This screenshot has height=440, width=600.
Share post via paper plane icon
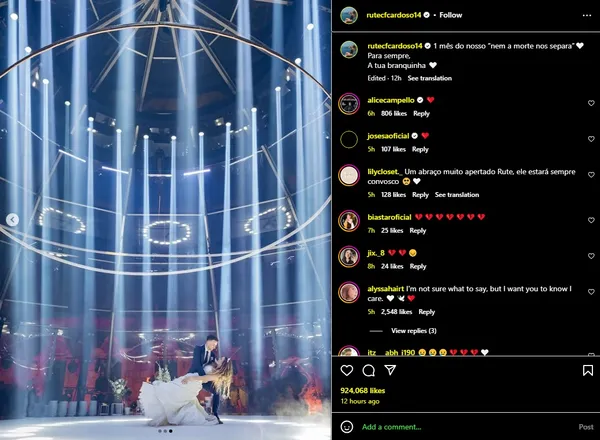390,370
